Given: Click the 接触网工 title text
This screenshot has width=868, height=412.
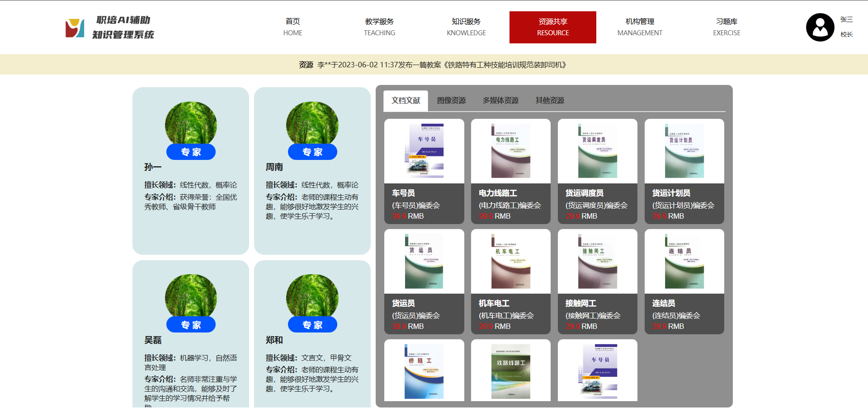Looking at the screenshot, I should (581, 303).
